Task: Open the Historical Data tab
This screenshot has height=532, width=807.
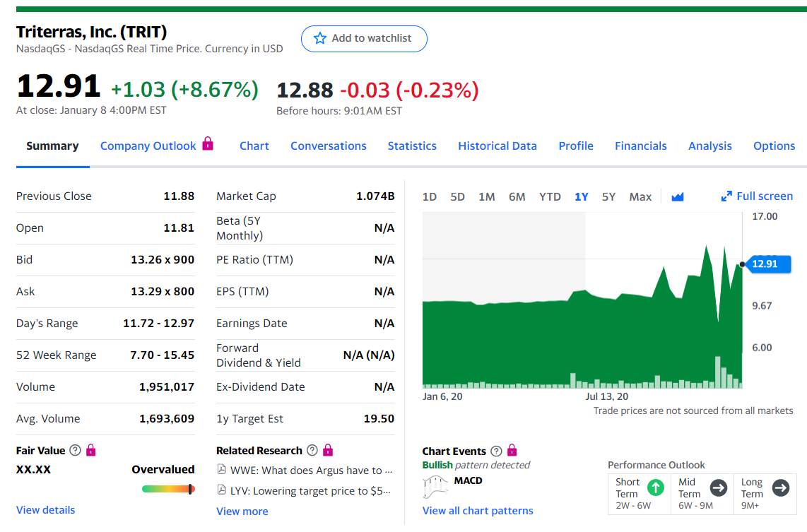Action: point(497,146)
